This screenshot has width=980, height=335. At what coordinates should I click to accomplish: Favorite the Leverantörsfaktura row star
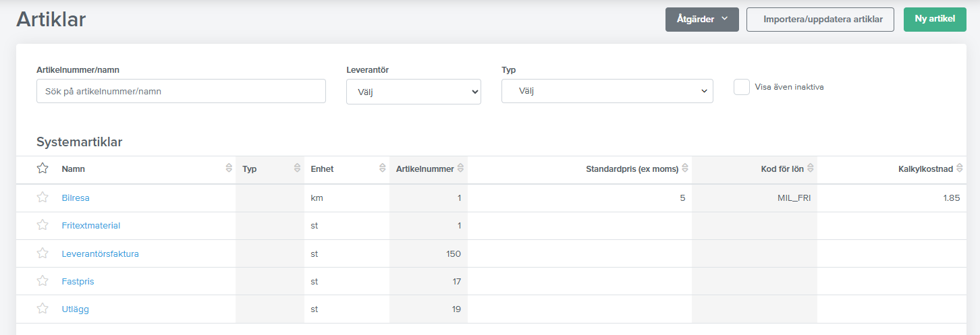(x=43, y=253)
